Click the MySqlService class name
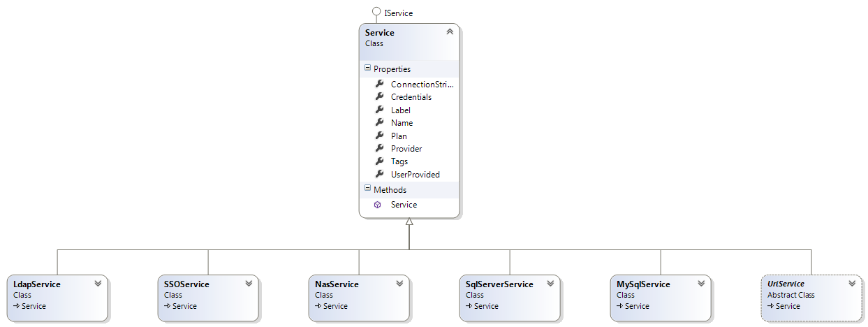This screenshot has width=868, height=327. 643,284
